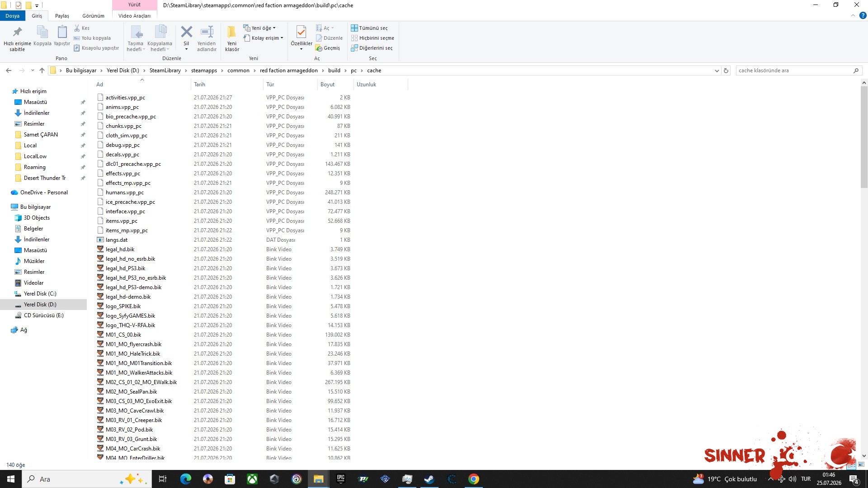Click steamapps in the address breadcrumb

tap(204, 70)
